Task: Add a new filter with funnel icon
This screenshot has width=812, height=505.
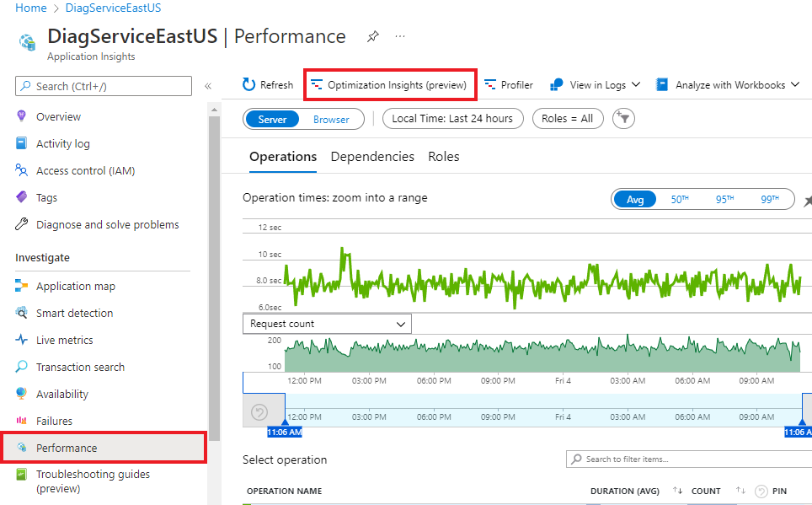Action: tap(623, 119)
